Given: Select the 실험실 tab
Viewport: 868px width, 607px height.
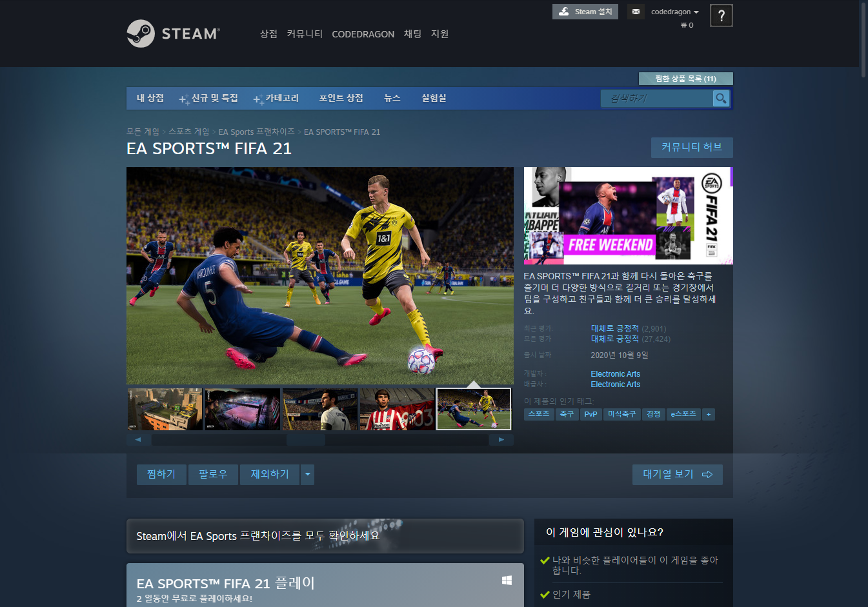Looking at the screenshot, I should pos(434,98).
